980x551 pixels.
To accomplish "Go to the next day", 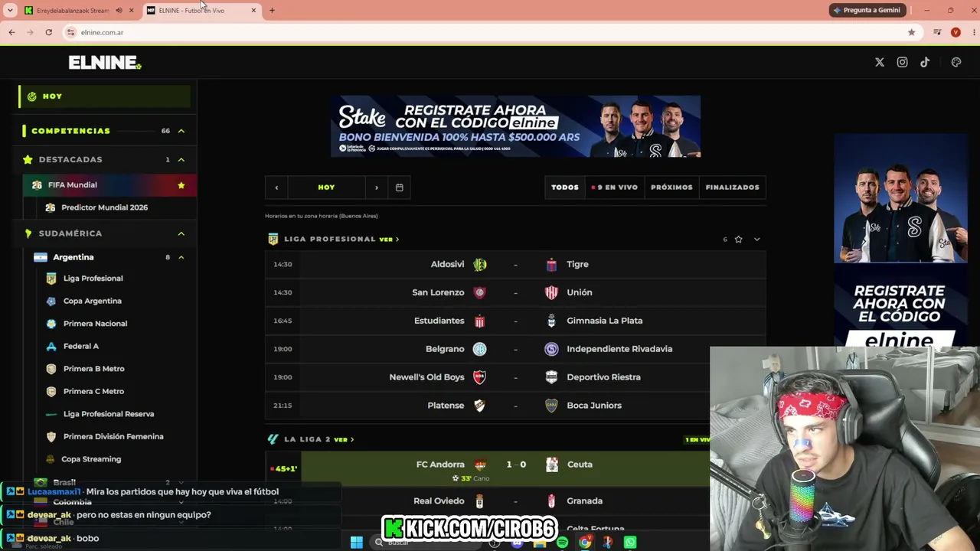I will click(376, 187).
